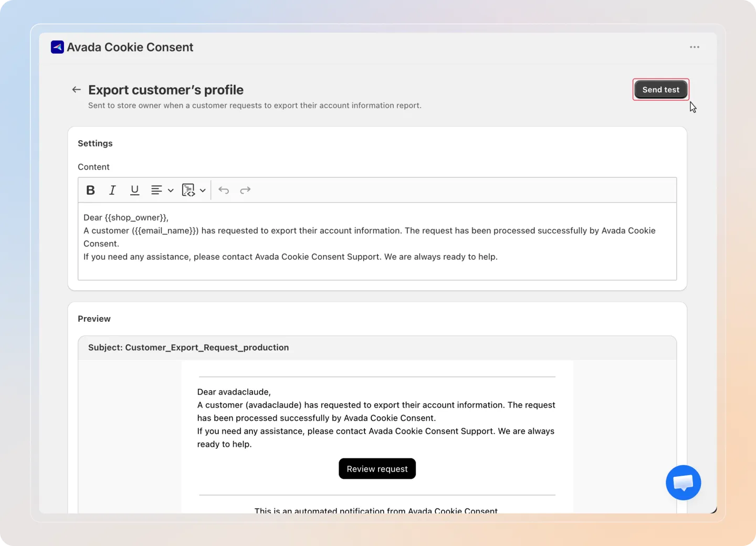Toggle bold formatting in editor toolbar
Screen dimensions: 756x546
point(90,190)
